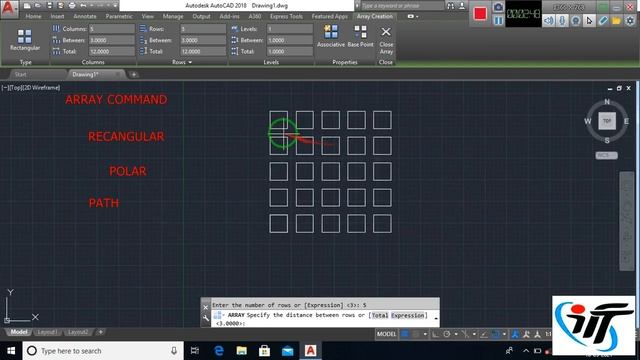Pause the screen recording
Viewport: 640px width, 360px height.
coord(498,20)
